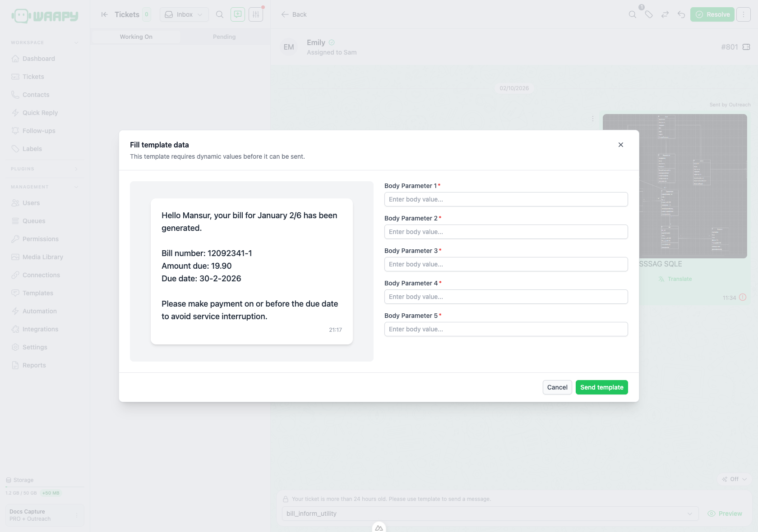
Task: Close the Fill template data dialog
Action: (x=621, y=145)
